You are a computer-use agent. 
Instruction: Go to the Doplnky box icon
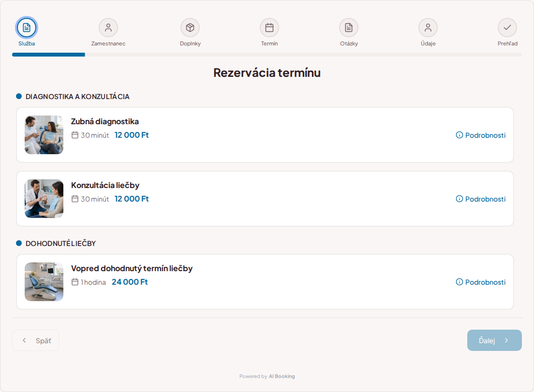click(x=190, y=28)
